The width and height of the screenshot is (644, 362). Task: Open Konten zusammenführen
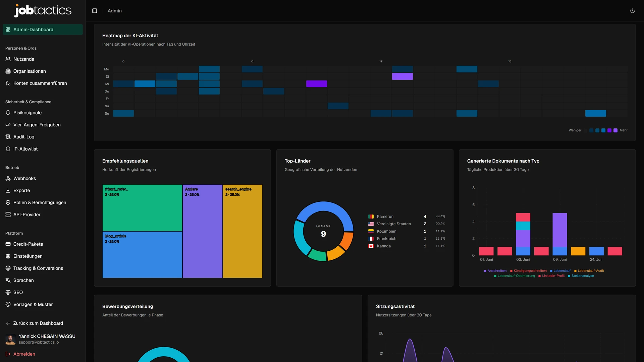click(43, 83)
